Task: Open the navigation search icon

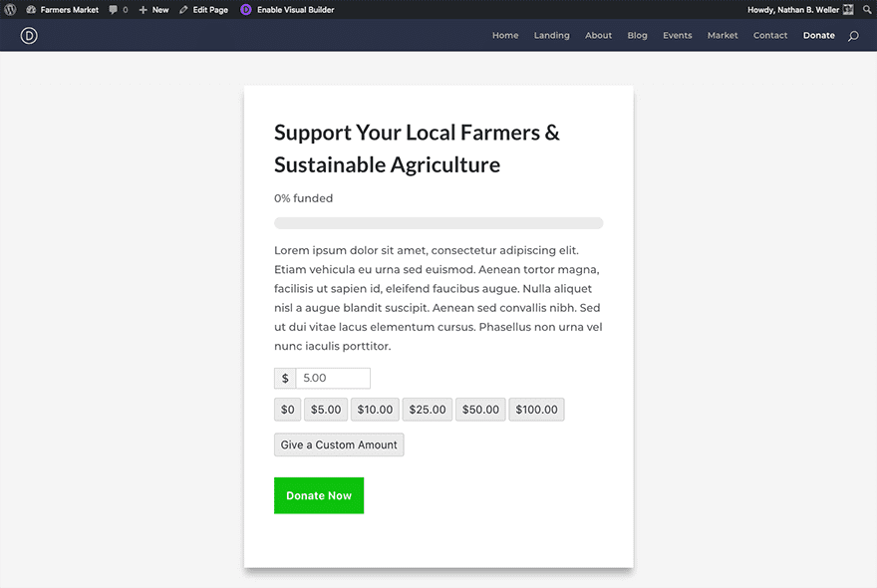Action: [853, 36]
